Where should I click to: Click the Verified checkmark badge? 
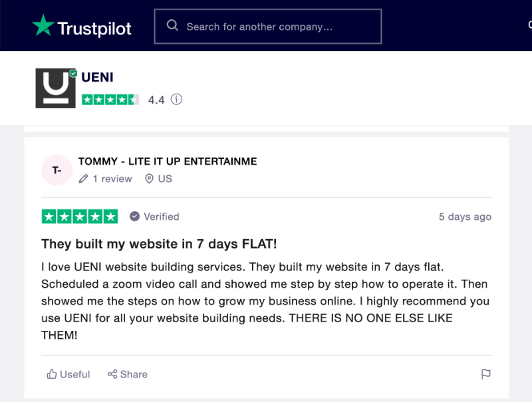click(134, 216)
